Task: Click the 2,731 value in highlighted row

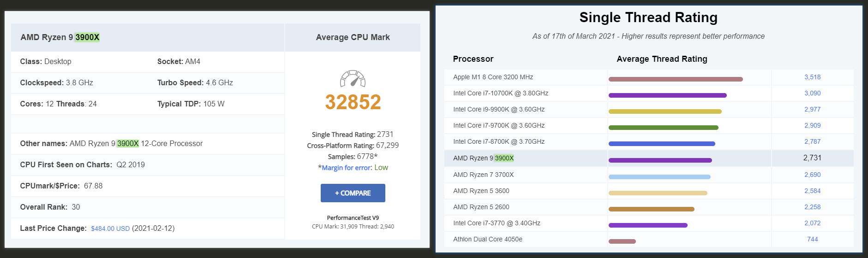Action: pyautogui.click(x=812, y=158)
